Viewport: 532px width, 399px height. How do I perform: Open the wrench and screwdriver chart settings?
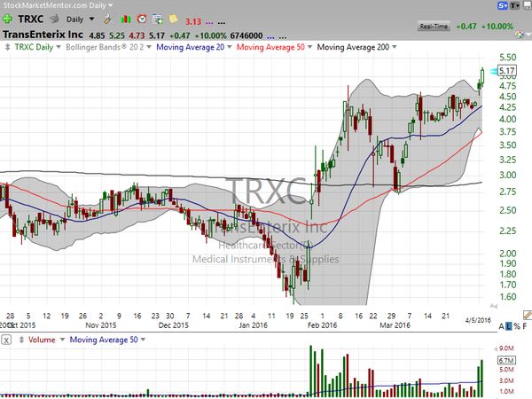109,19
